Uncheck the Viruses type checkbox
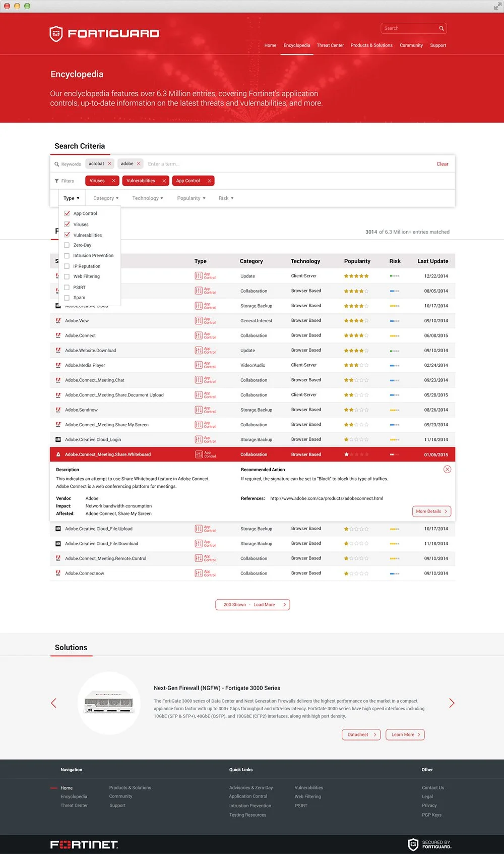Viewport: 504px width, 854px height. [x=67, y=224]
